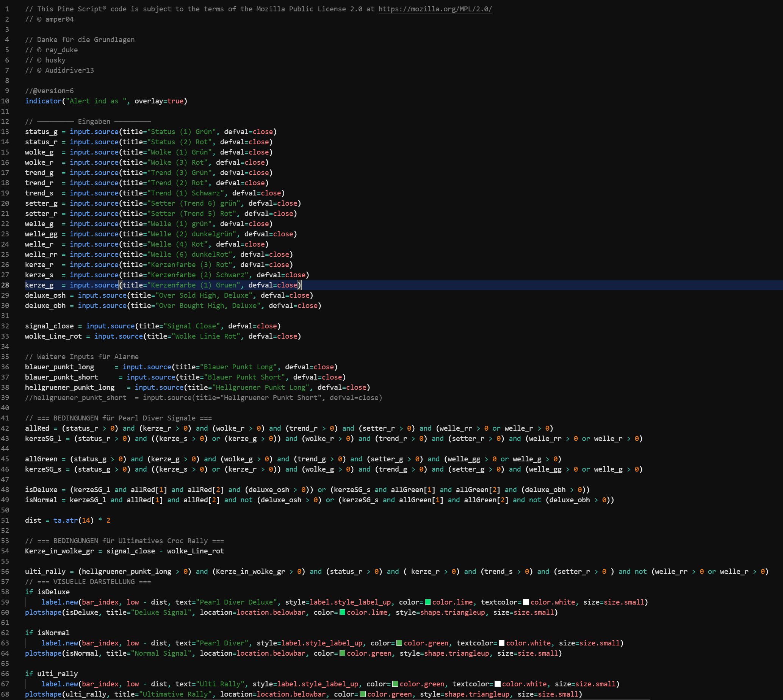Click green color swatch in Ulti Rally label line
This screenshot has width=783, height=700.
pos(395,684)
